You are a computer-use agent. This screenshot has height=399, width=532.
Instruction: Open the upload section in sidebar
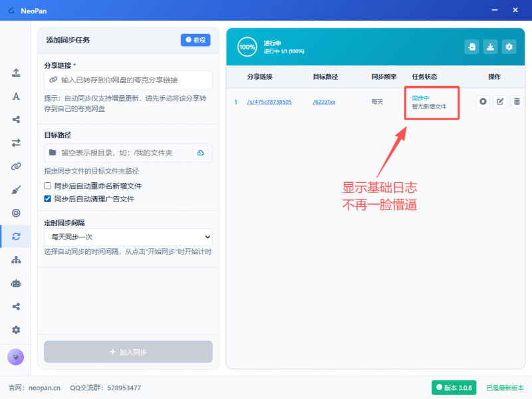(x=16, y=72)
